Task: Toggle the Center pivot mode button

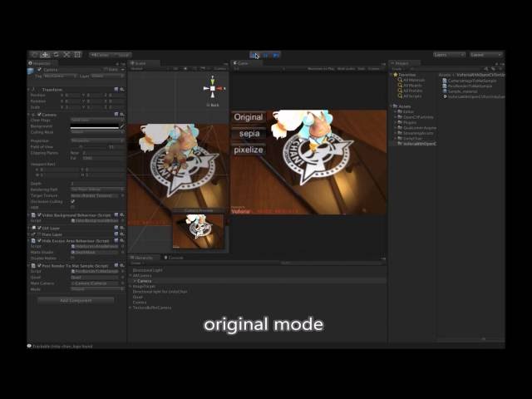Action: click(100, 55)
